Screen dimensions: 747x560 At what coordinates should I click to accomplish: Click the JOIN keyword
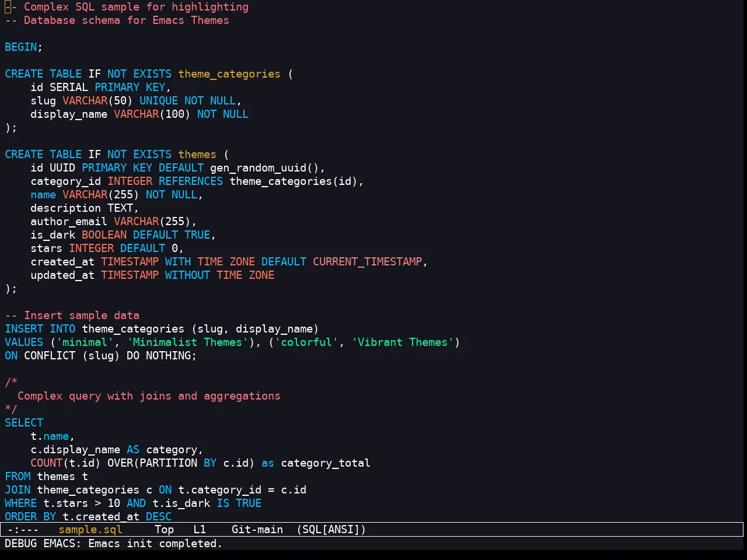[x=18, y=490]
